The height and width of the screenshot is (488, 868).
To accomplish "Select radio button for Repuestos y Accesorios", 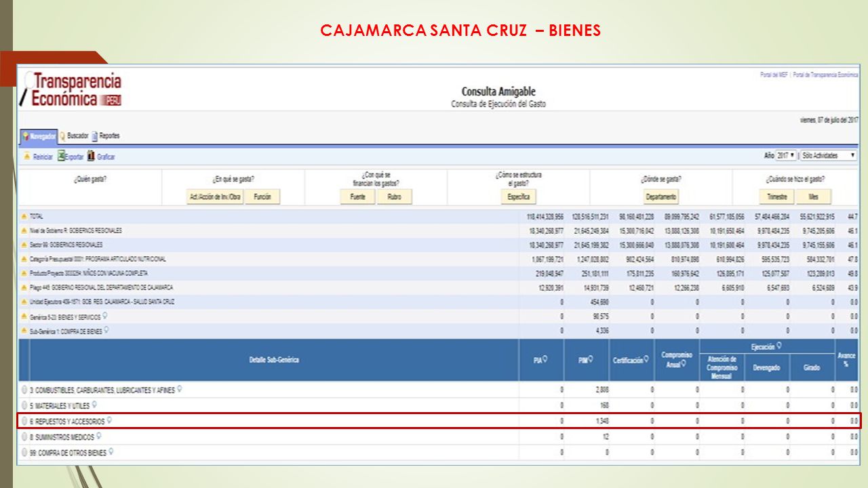I will [x=24, y=421].
